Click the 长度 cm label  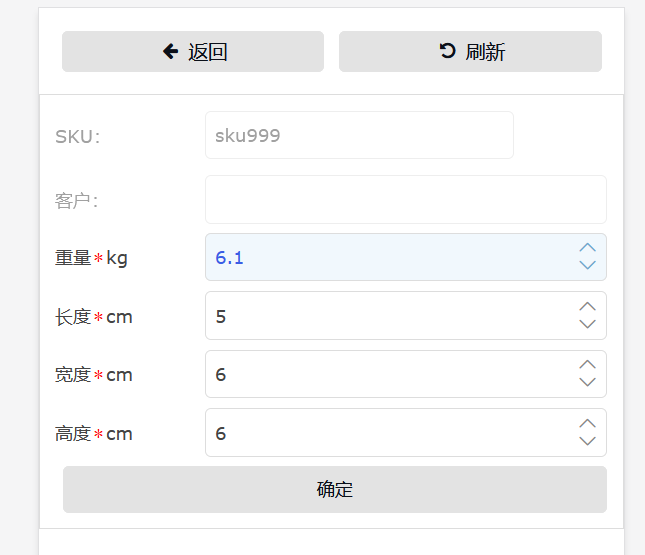click(94, 317)
